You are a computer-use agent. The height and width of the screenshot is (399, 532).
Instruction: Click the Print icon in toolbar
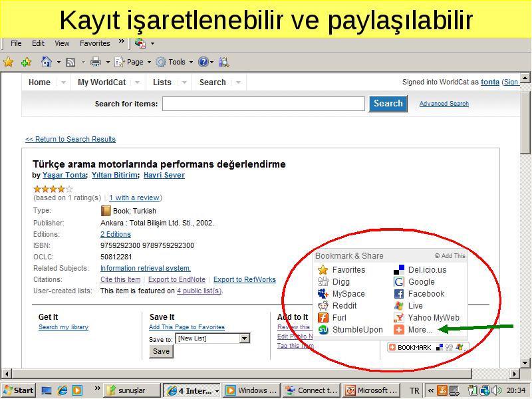pos(96,62)
